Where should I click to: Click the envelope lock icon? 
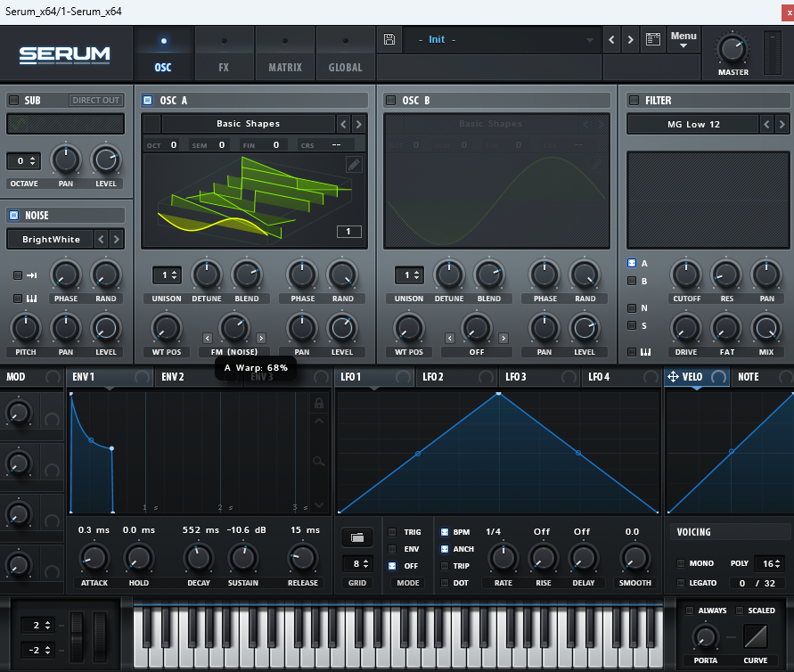(319, 403)
